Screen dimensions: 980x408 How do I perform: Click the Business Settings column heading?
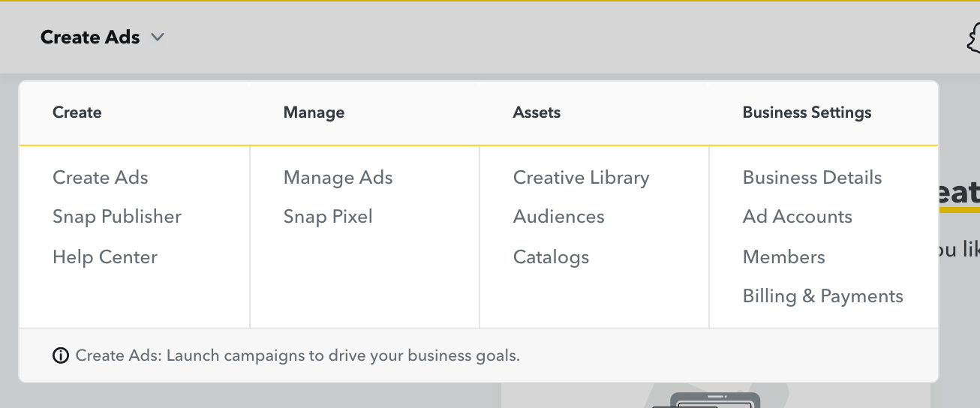pyautogui.click(x=807, y=112)
